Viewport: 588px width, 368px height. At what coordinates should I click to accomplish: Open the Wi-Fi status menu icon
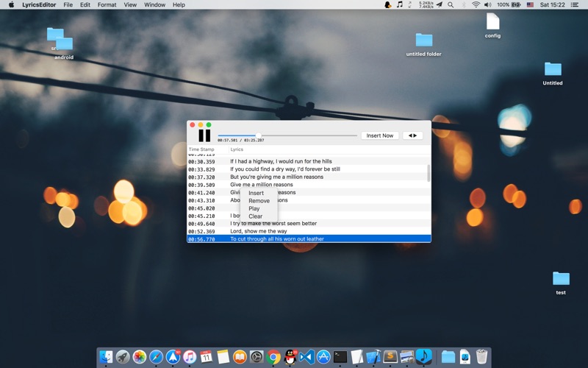pos(476,4)
